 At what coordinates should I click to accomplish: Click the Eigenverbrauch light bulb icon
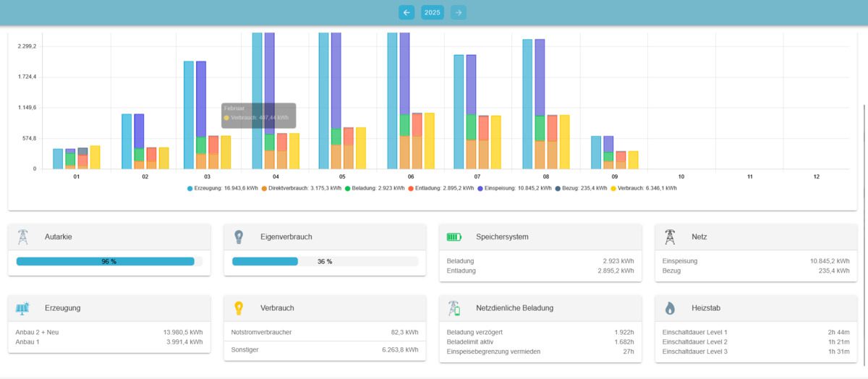pyautogui.click(x=239, y=237)
